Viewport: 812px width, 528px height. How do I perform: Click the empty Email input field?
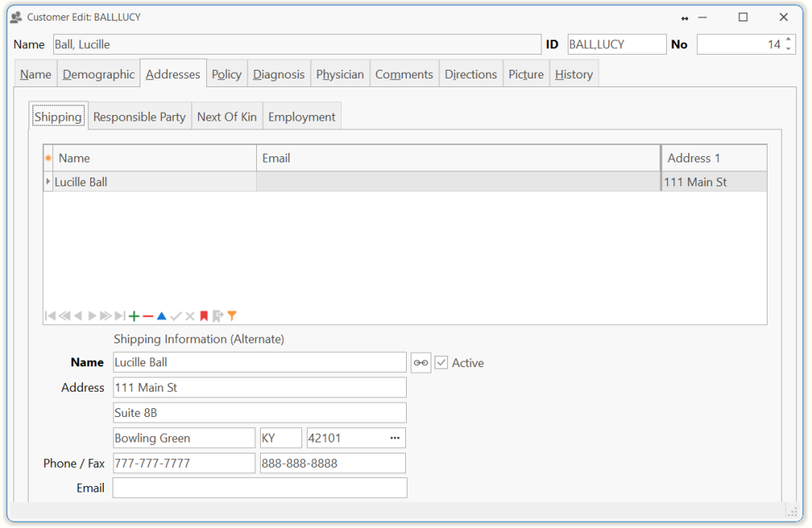(x=259, y=488)
